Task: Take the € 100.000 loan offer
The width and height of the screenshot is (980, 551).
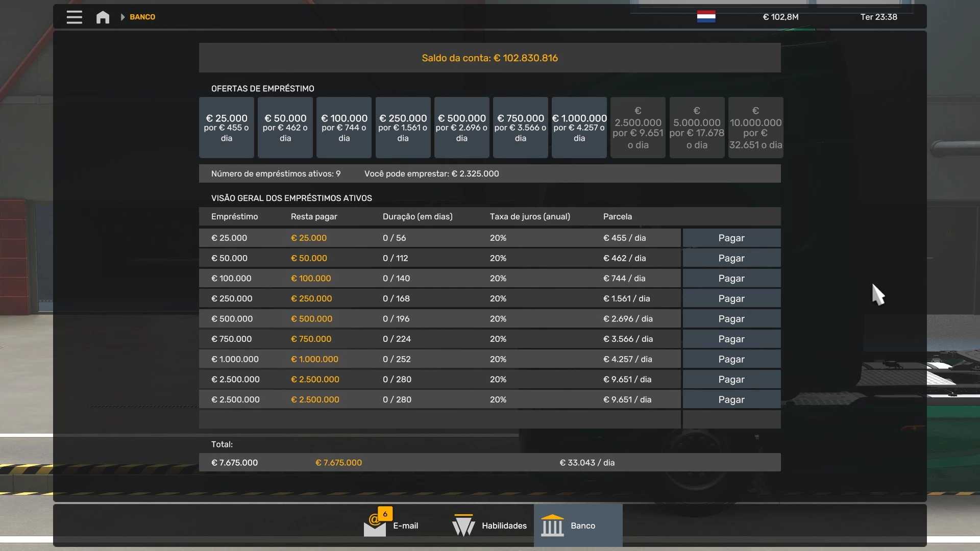Action: (344, 128)
